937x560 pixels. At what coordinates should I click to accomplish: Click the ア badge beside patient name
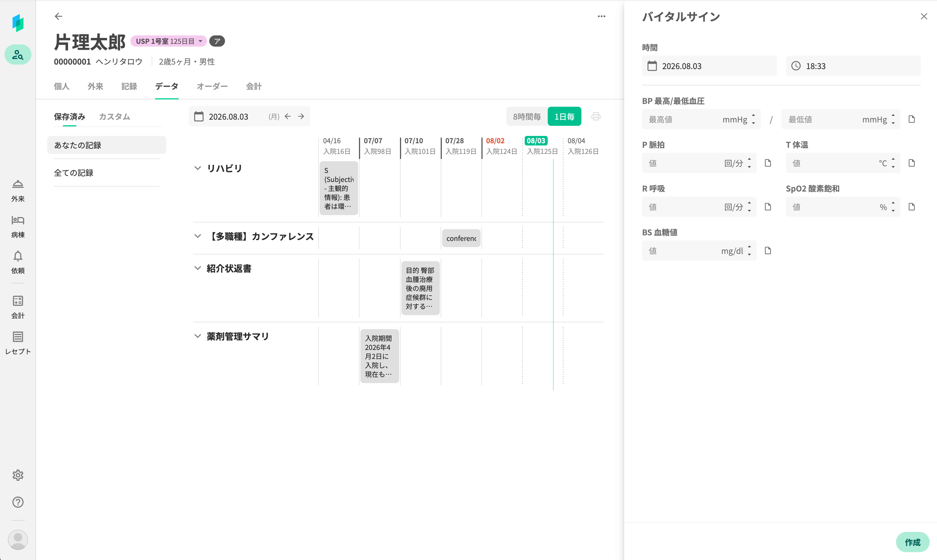(x=217, y=41)
